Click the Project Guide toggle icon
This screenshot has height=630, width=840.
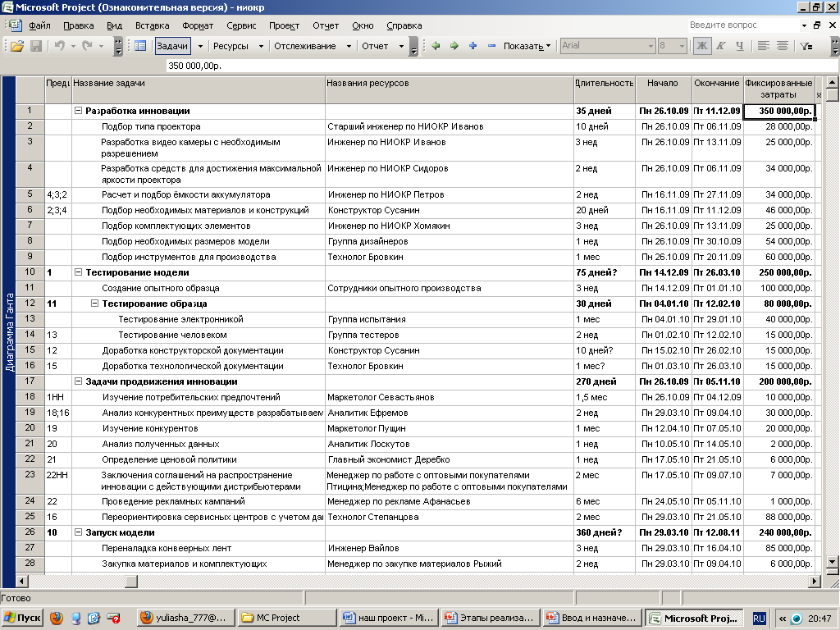pos(140,46)
